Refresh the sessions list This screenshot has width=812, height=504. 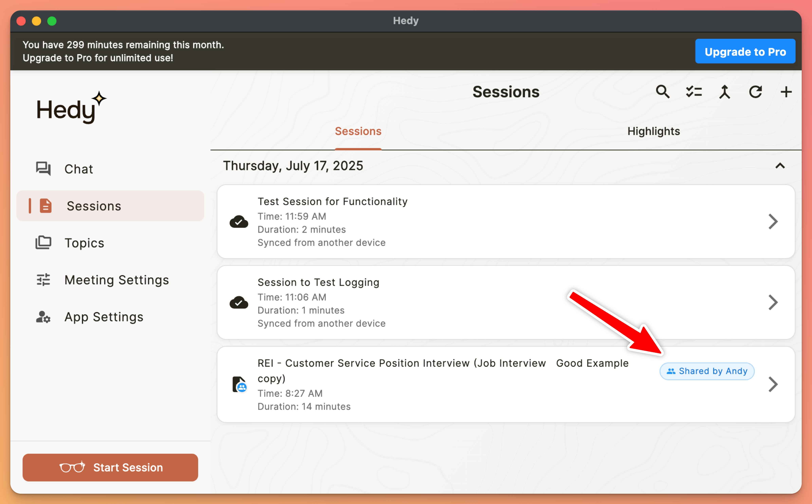pos(755,92)
